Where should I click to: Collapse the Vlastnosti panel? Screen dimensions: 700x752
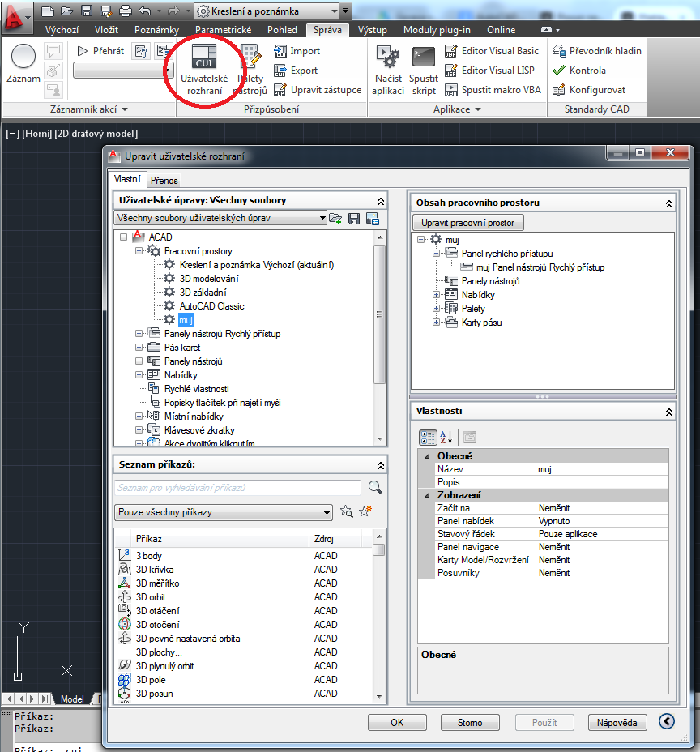(669, 412)
